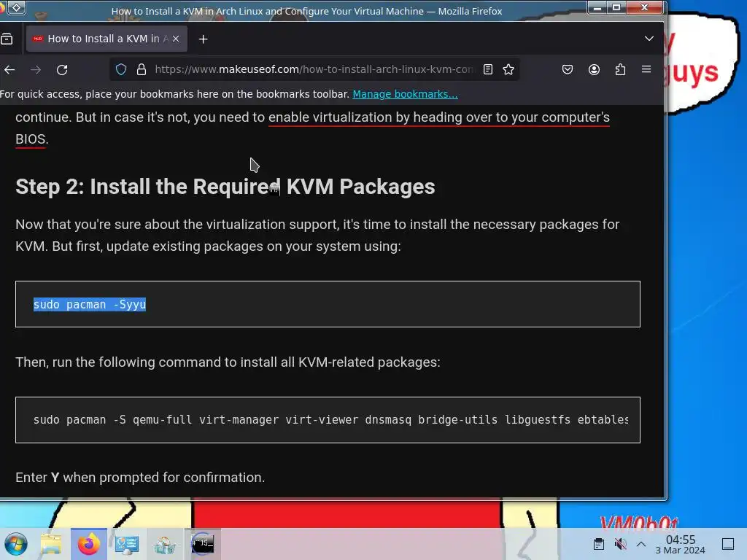Maximize the Firefox window

(x=616, y=7)
